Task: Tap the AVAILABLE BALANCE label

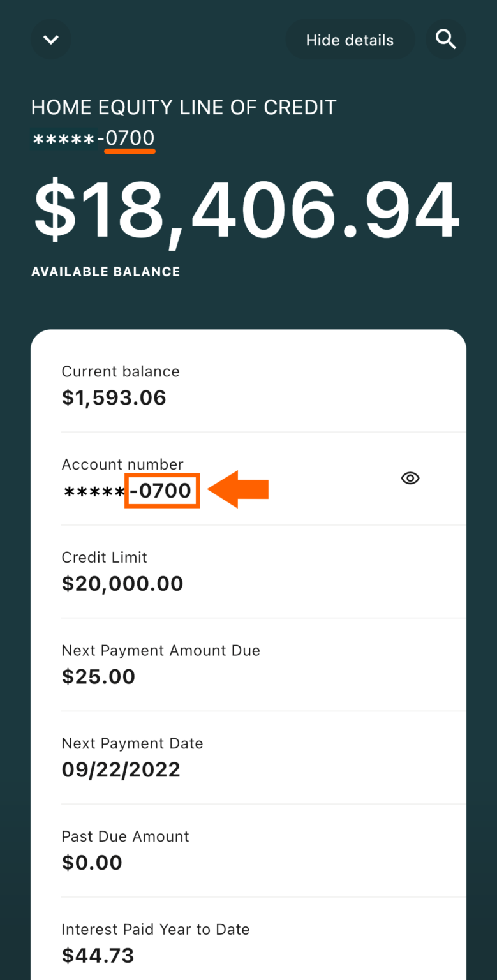Action: (x=105, y=271)
